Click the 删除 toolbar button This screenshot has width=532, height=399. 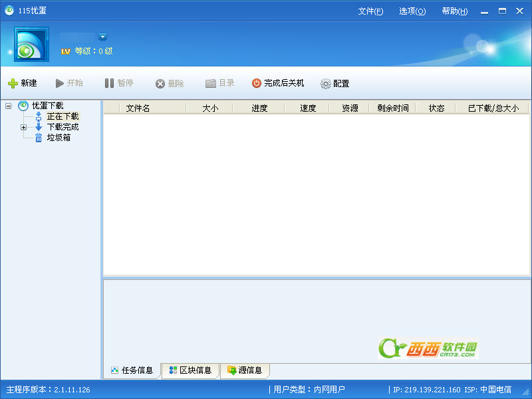[170, 84]
